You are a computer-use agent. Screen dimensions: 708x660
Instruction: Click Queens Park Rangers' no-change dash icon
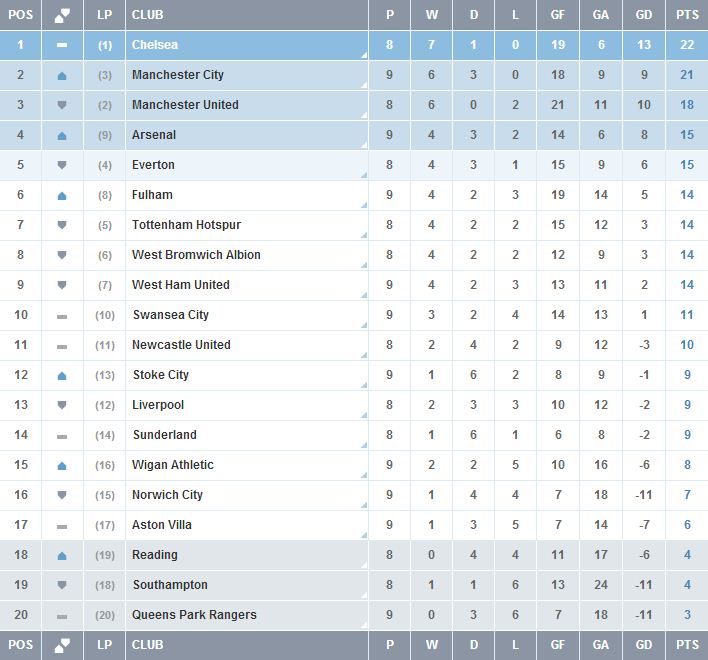tap(62, 615)
